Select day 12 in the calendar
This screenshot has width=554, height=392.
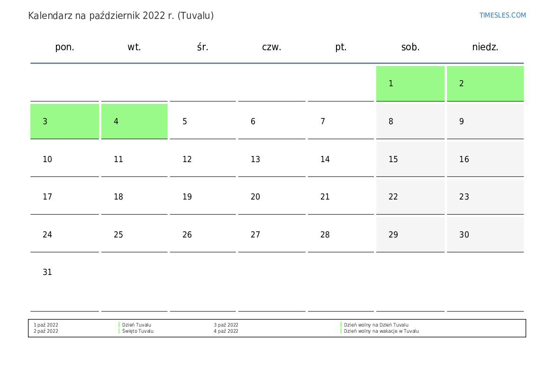203,159
